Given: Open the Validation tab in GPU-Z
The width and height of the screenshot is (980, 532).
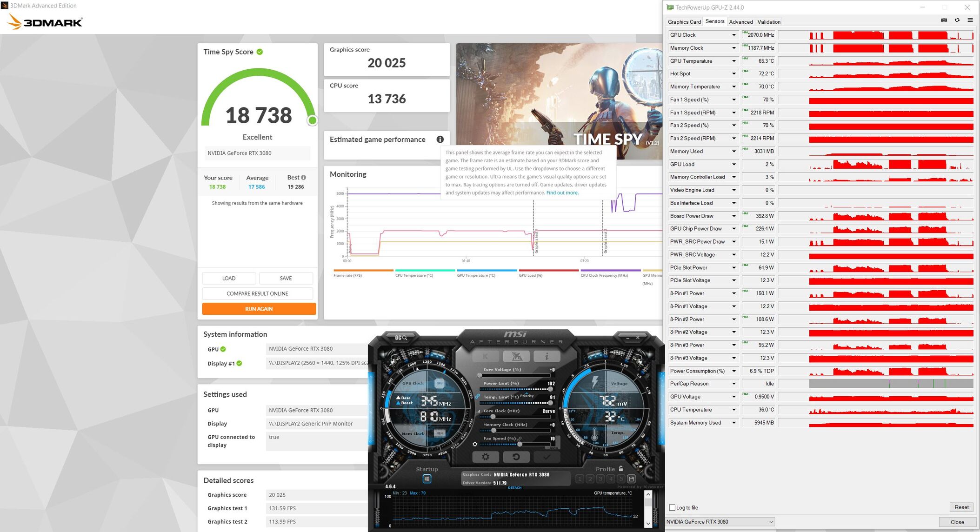Looking at the screenshot, I should (768, 22).
